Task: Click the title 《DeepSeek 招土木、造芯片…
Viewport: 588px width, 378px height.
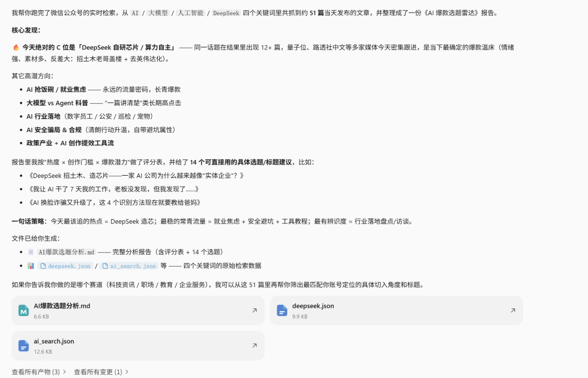Action: click(x=136, y=176)
